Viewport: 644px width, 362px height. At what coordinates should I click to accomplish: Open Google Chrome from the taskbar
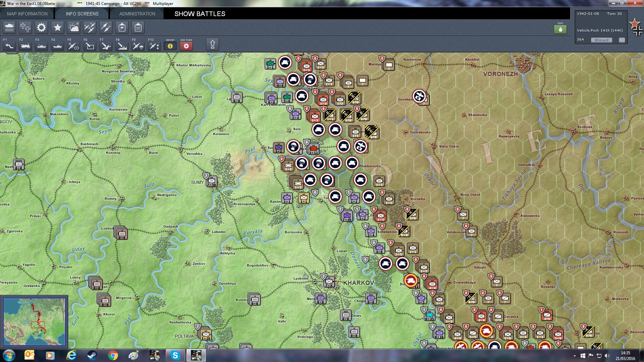point(113,355)
